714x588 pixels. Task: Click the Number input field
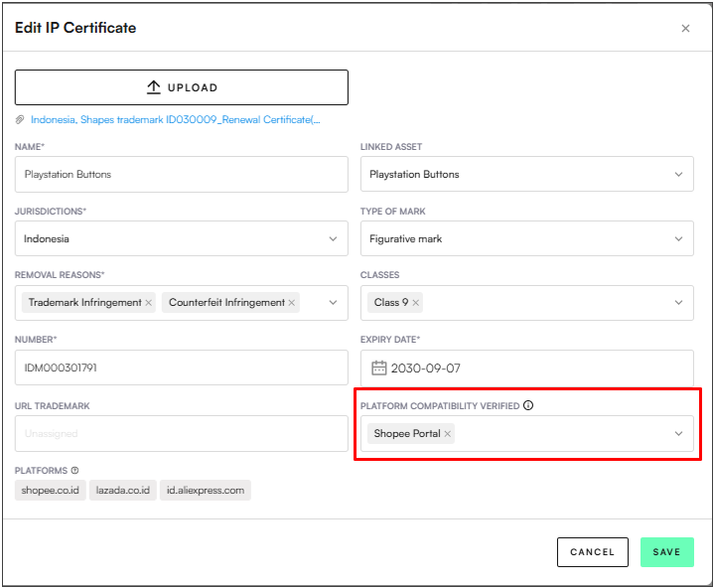pos(182,368)
